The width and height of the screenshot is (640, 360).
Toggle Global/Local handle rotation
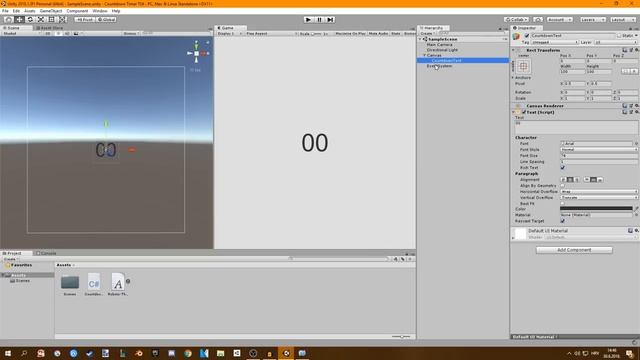(x=106, y=20)
